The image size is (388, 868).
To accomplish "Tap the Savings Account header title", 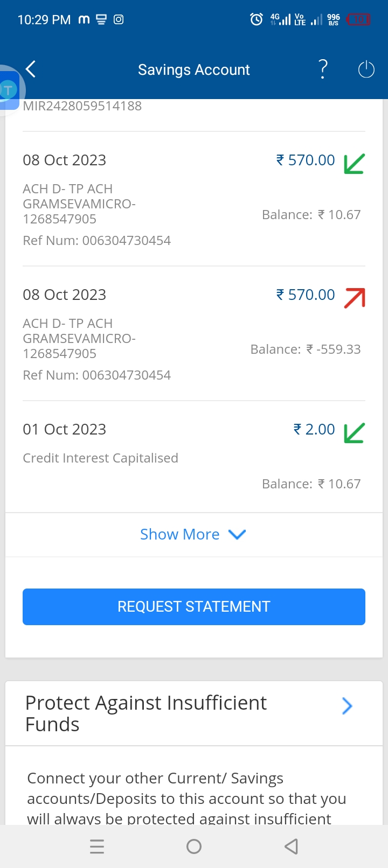I will pos(194,70).
